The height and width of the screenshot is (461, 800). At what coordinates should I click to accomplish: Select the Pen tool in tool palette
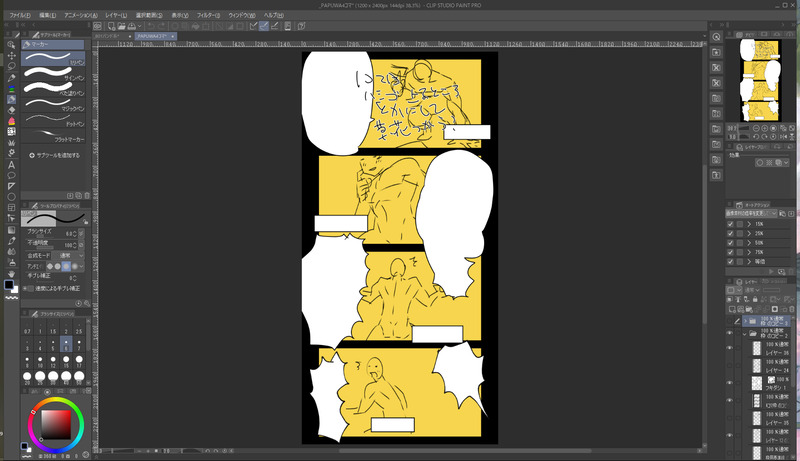11,78
